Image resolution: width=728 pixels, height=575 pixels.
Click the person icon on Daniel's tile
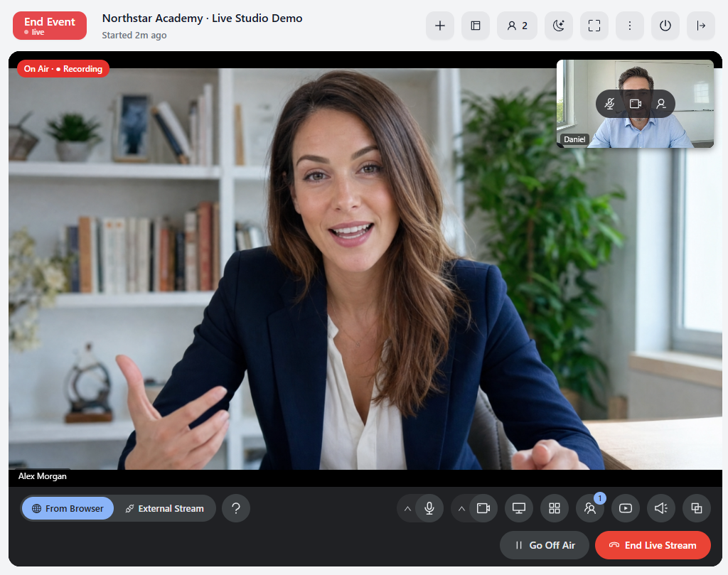(661, 104)
